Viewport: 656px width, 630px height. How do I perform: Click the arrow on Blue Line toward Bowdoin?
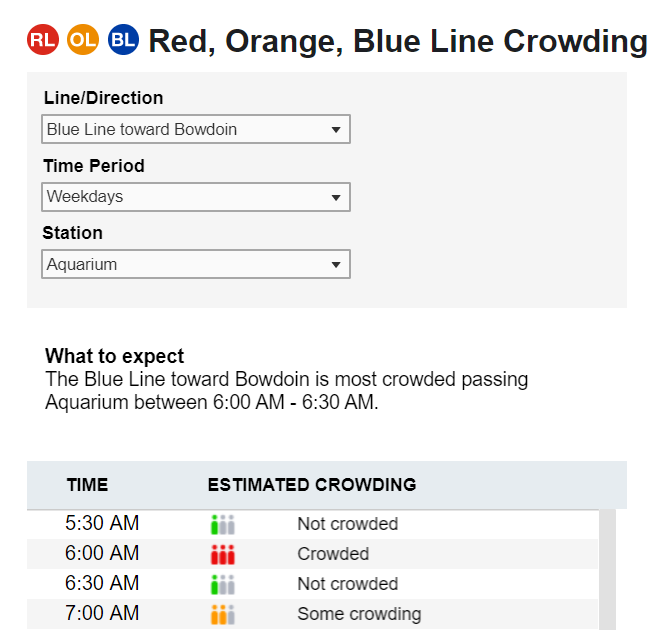click(336, 130)
